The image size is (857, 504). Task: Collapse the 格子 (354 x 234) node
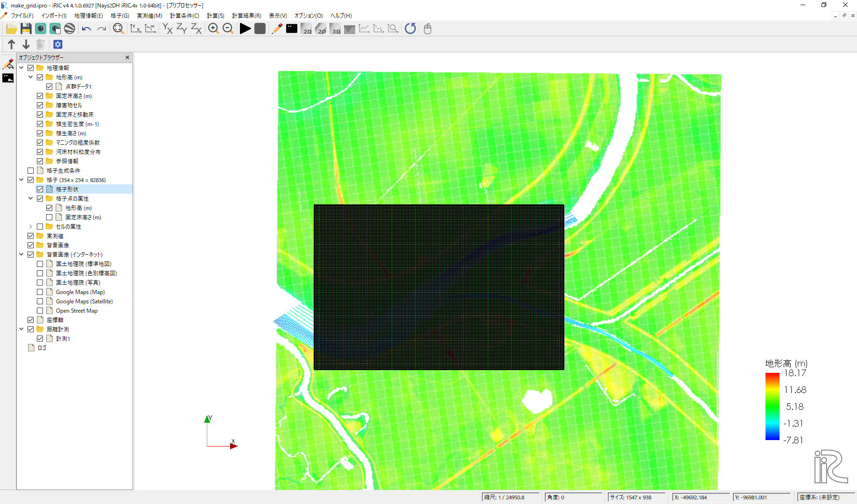point(21,180)
